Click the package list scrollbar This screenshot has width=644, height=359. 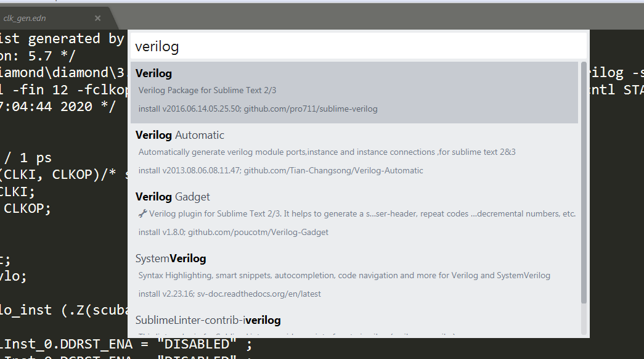(584, 183)
